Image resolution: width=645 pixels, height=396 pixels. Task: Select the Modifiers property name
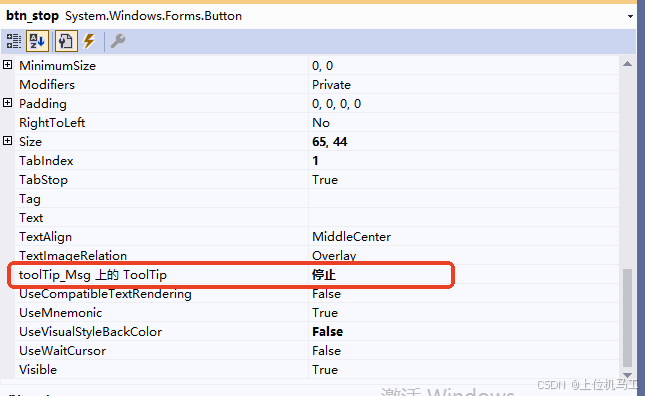[47, 85]
